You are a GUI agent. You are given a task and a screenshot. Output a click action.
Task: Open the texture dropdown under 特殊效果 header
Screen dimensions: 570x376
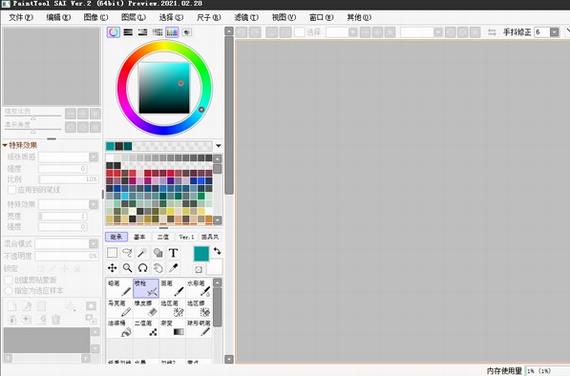93,157
